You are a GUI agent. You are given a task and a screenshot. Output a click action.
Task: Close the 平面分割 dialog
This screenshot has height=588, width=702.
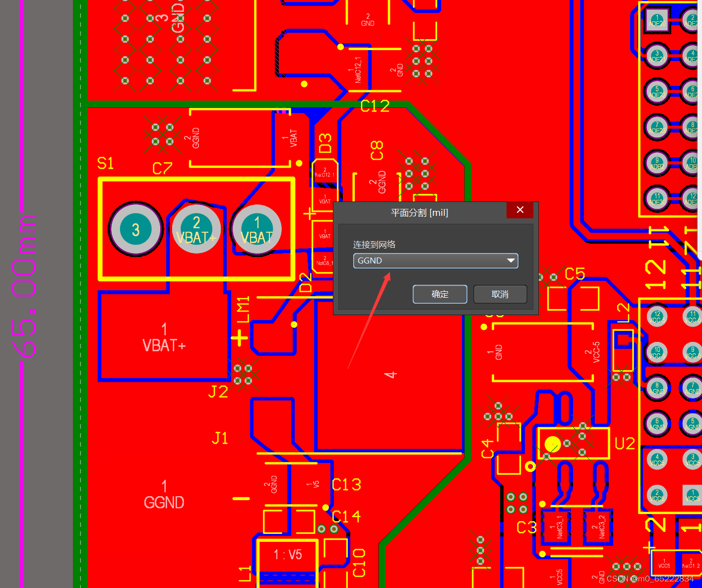519,210
